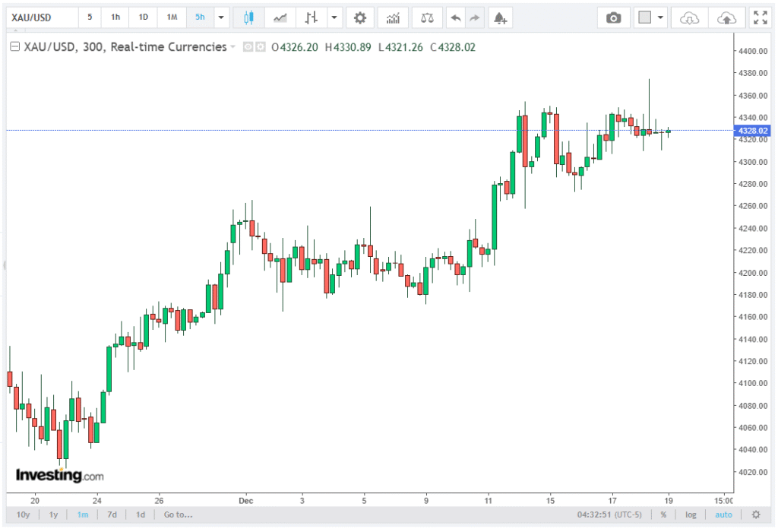Create a price alert with bell icon
778x532 pixels.
(499, 17)
